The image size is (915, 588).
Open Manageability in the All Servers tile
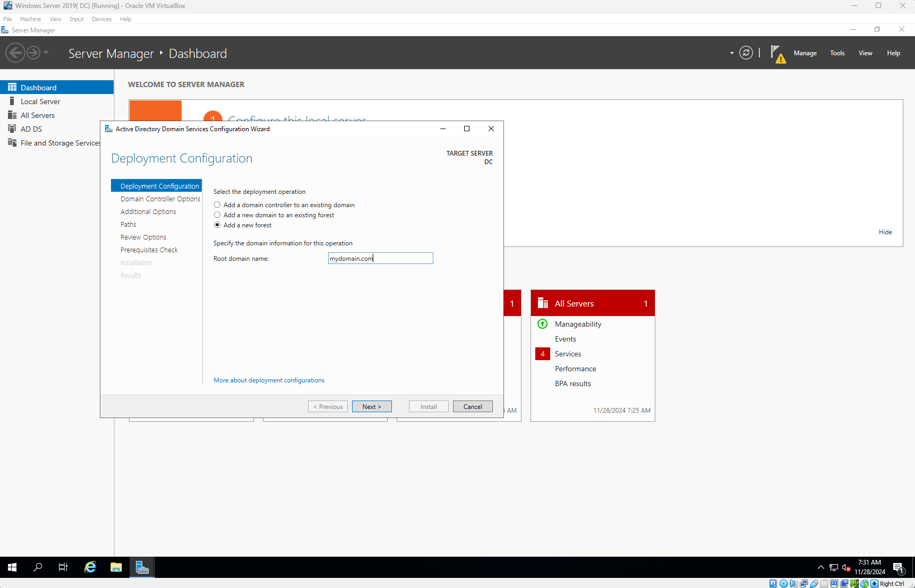578,324
